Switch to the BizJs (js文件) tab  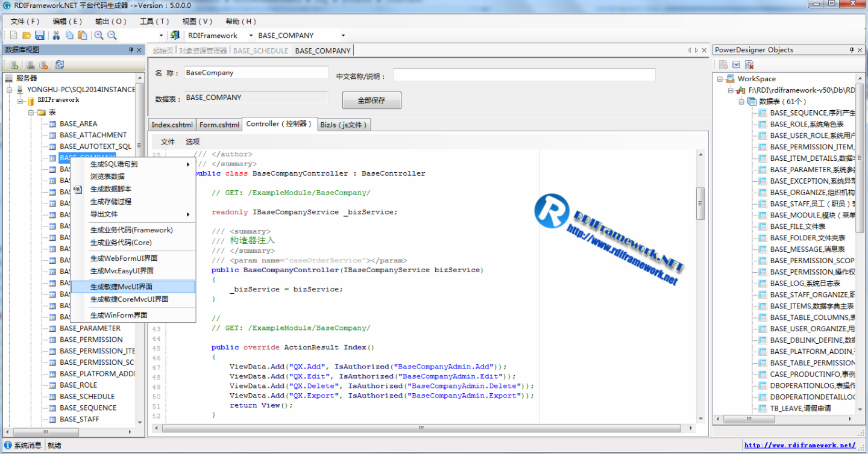coord(344,125)
